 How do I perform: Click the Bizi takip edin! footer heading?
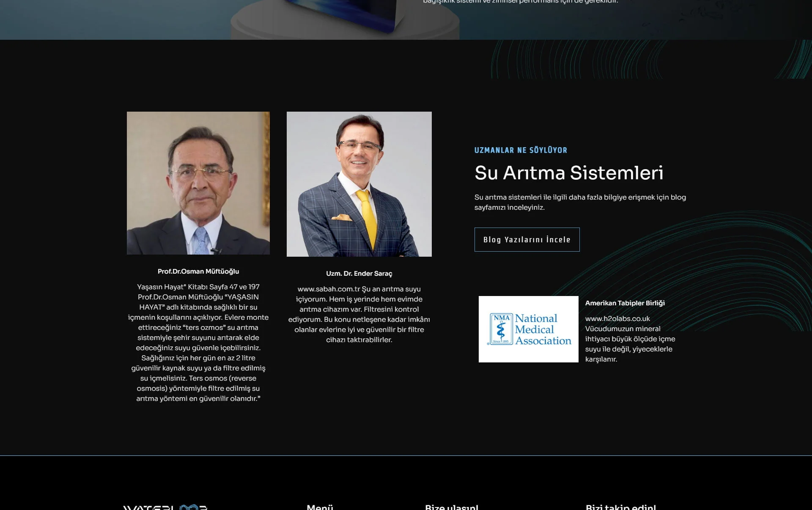pos(620,507)
